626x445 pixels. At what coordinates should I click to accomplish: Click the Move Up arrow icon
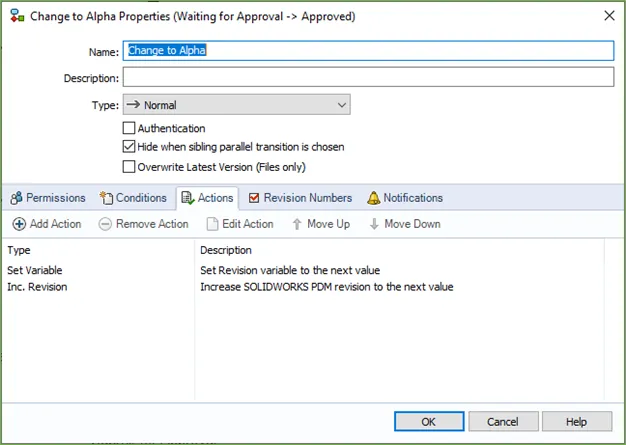pyautogui.click(x=297, y=224)
